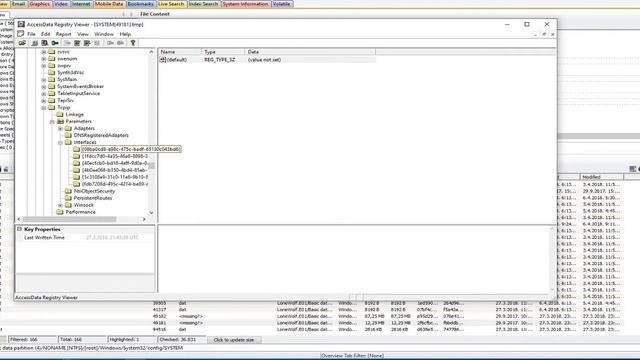Click the toolbar icon left of the help icon
Image resolution: width=640 pixels, height=360 pixels.
tap(121, 43)
